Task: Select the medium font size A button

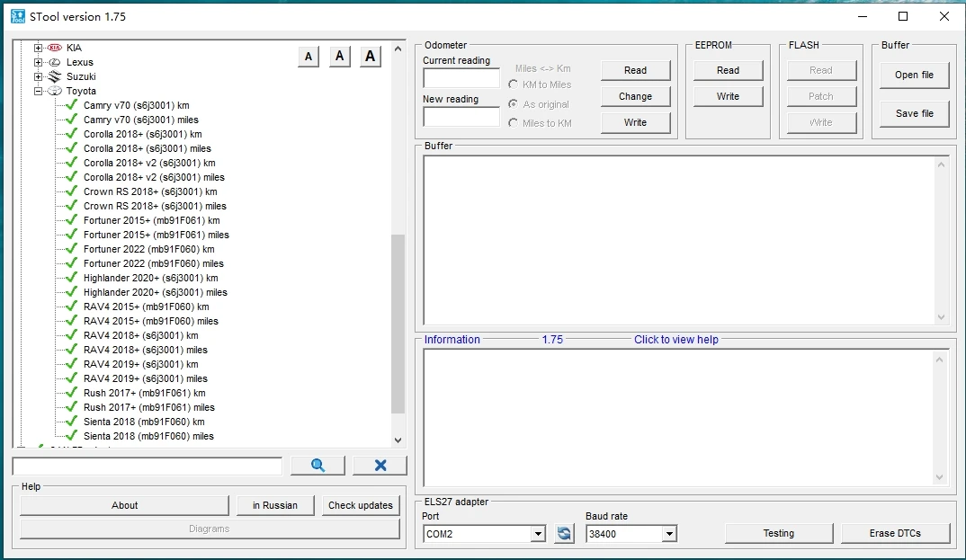Action: pos(339,57)
